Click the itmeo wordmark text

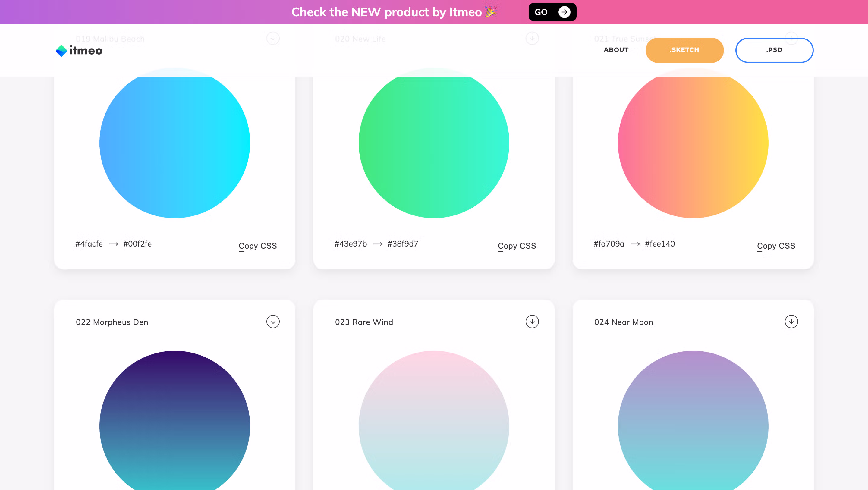click(86, 51)
